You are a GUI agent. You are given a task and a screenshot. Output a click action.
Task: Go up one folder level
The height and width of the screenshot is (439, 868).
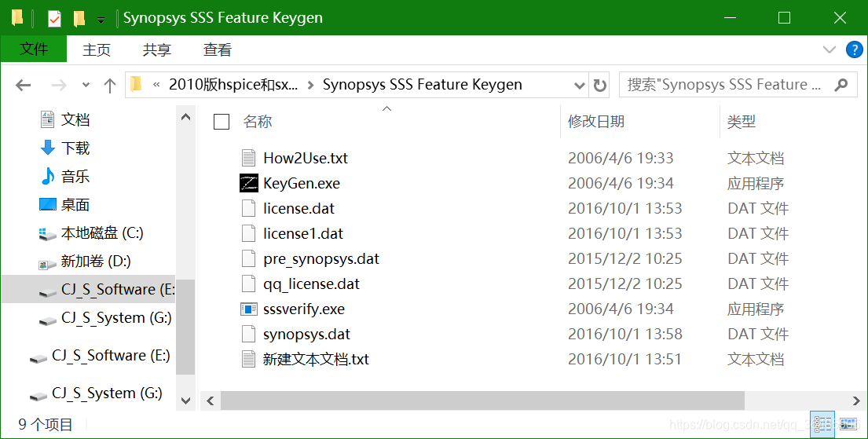(x=110, y=86)
